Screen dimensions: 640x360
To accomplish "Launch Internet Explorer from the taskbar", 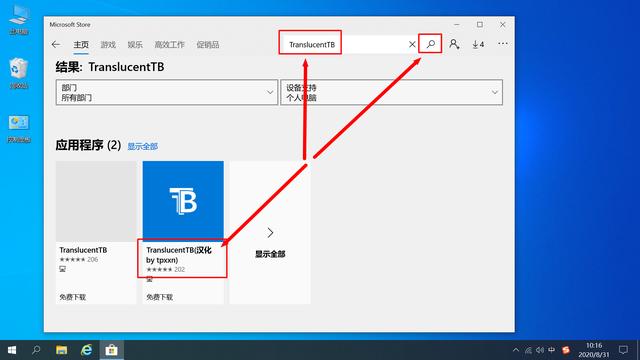I will coord(87,350).
